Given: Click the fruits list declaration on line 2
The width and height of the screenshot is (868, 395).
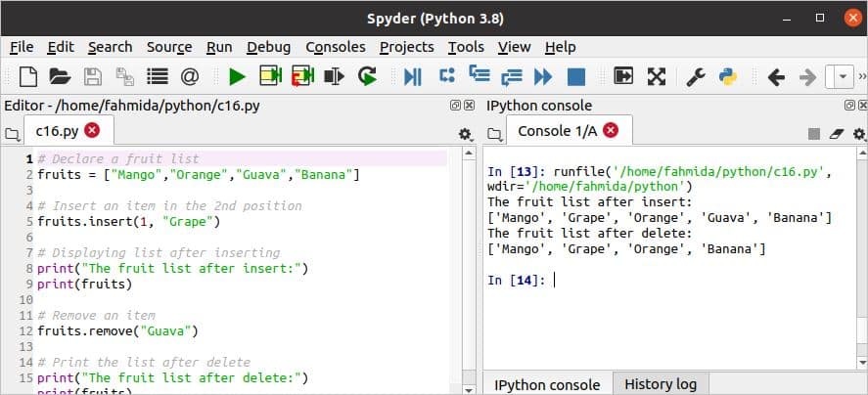Looking at the screenshot, I should [x=199, y=175].
